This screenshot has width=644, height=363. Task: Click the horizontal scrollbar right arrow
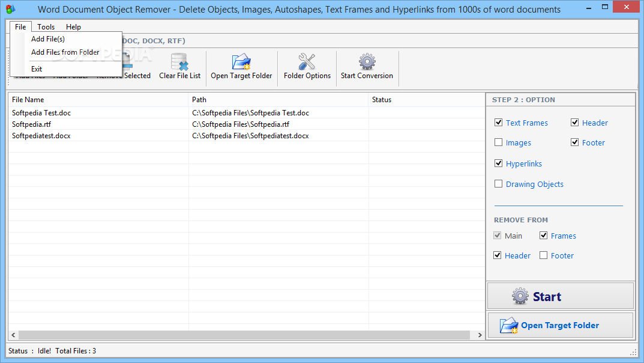coord(480,335)
